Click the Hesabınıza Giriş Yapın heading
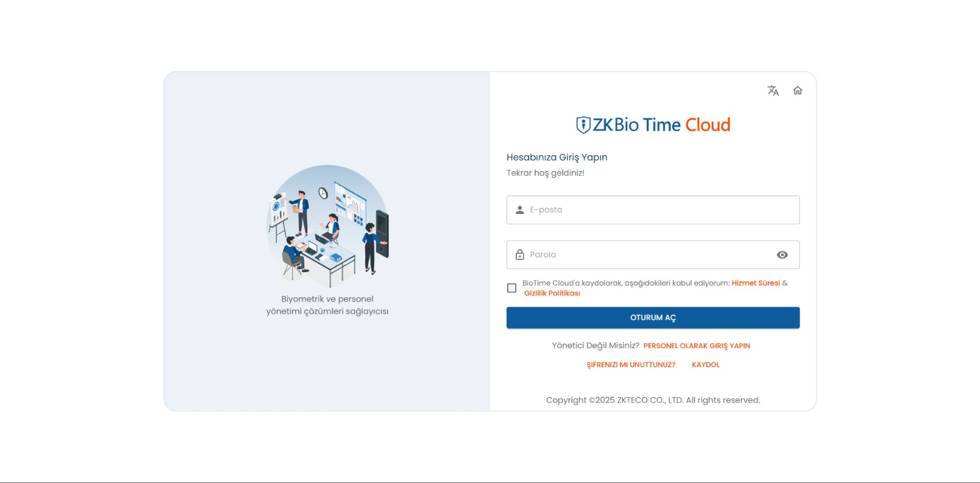980x483 pixels. (557, 158)
